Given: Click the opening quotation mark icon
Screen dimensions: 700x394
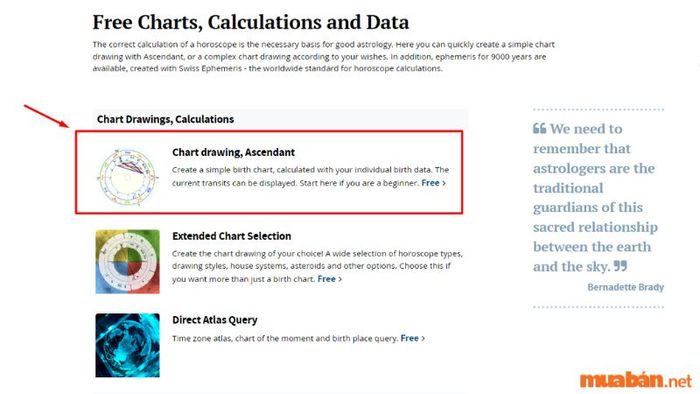Looking at the screenshot, I should pos(539,129).
